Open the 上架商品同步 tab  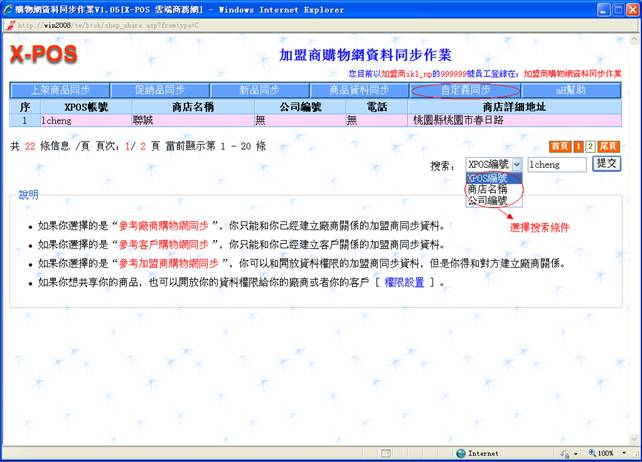(59, 90)
